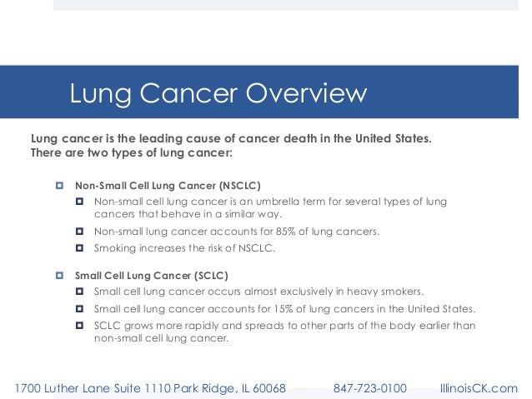Viewport: 532px width, 399px height.
Task: Click the bullet before 'accounts for 15%' line
Action: click(x=80, y=308)
